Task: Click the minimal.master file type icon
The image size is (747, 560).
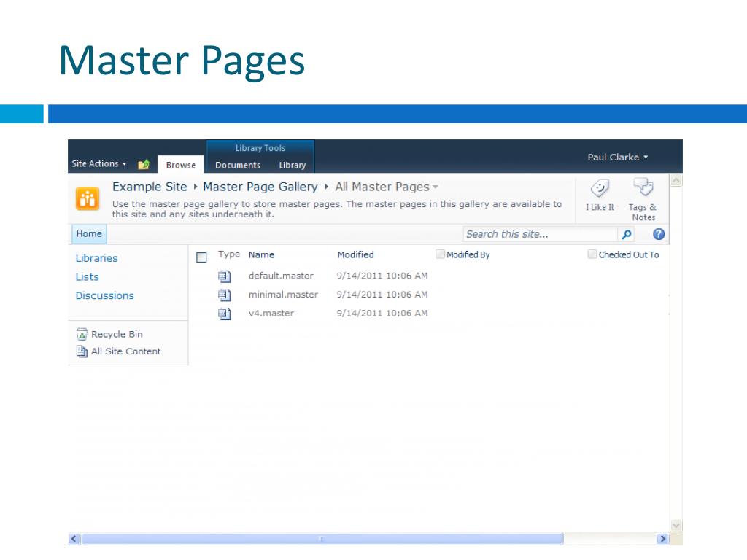Action: click(225, 295)
